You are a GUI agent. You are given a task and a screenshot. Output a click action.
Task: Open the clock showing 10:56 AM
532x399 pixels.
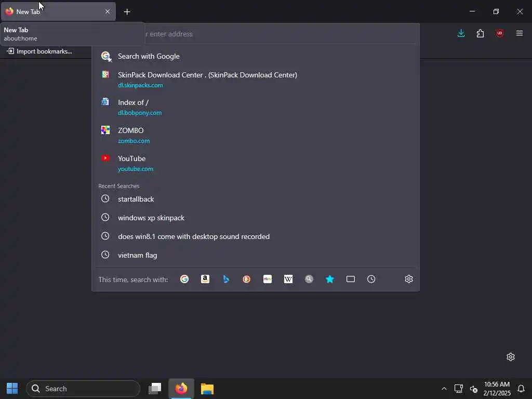pyautogui.click(x=497, y=389)
